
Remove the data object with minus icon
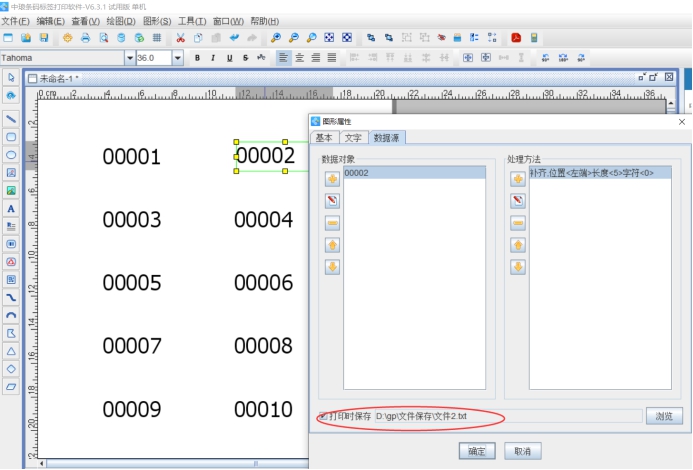(x=332, y=223)
